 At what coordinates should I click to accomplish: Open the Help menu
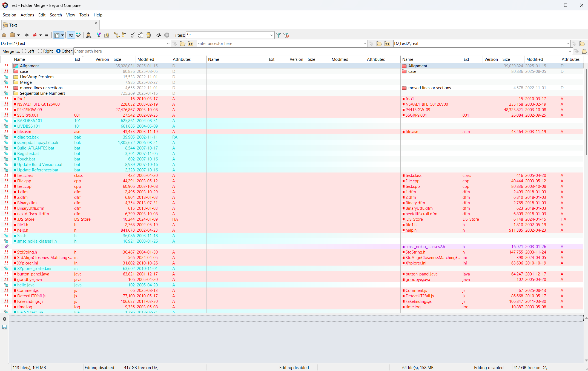click(98, 15)
